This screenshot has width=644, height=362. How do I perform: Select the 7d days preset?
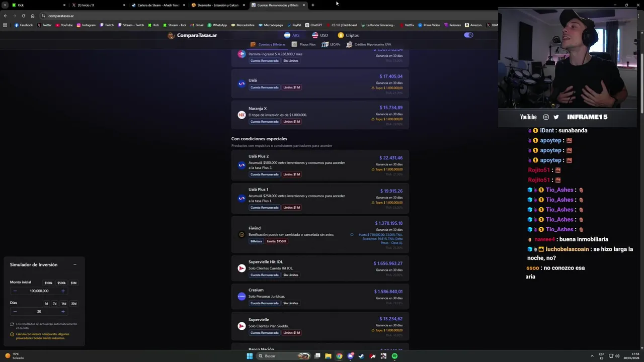(x=55, y=304)
